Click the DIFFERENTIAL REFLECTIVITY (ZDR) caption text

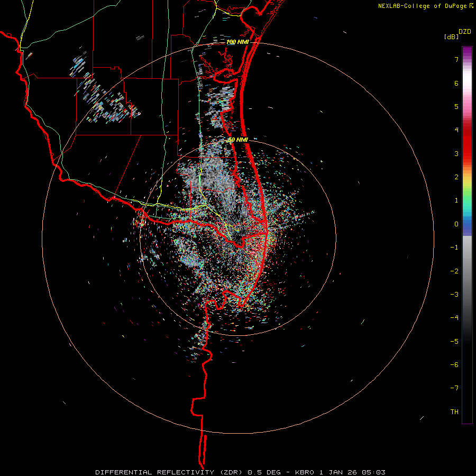170,472
